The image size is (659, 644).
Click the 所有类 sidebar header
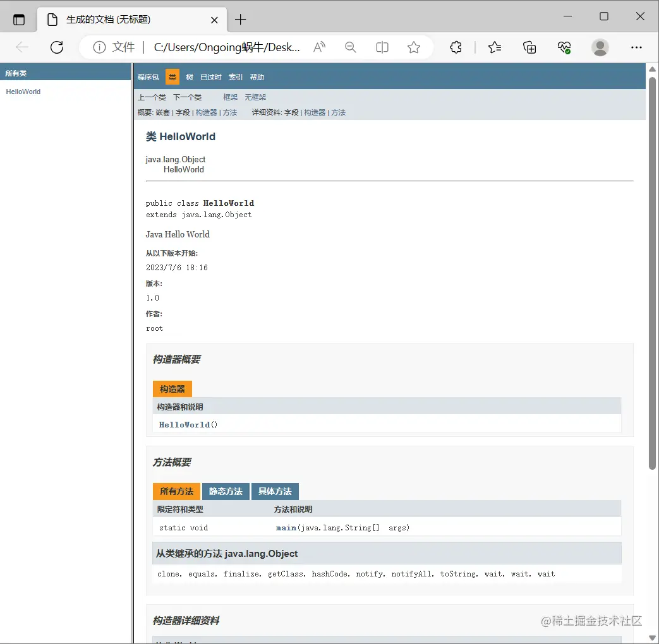pos(16,73)
